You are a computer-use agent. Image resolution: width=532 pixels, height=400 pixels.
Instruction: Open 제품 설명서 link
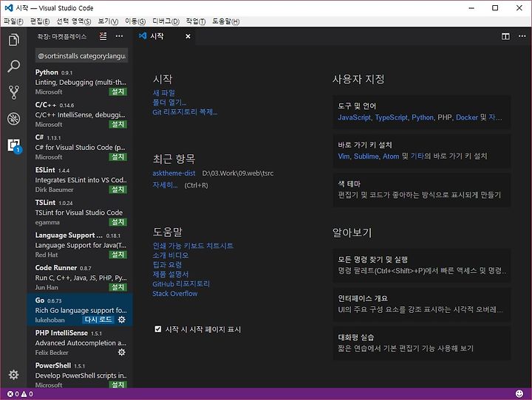(x=171, y=274)
